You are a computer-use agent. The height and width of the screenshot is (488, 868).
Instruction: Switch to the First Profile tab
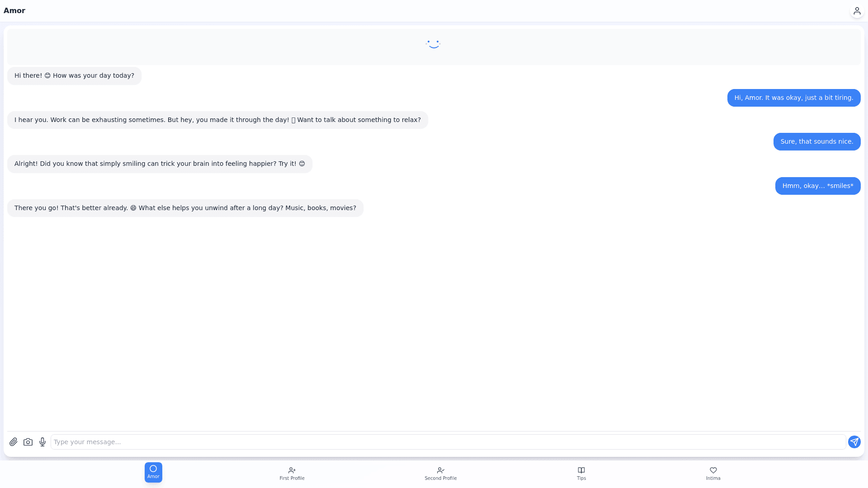292,473
